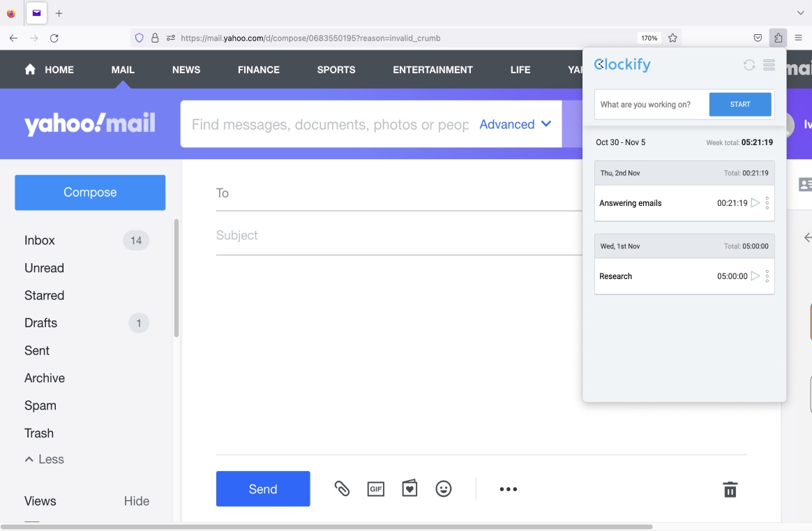Resume the Research entry play icon

[x=755, y=276]
